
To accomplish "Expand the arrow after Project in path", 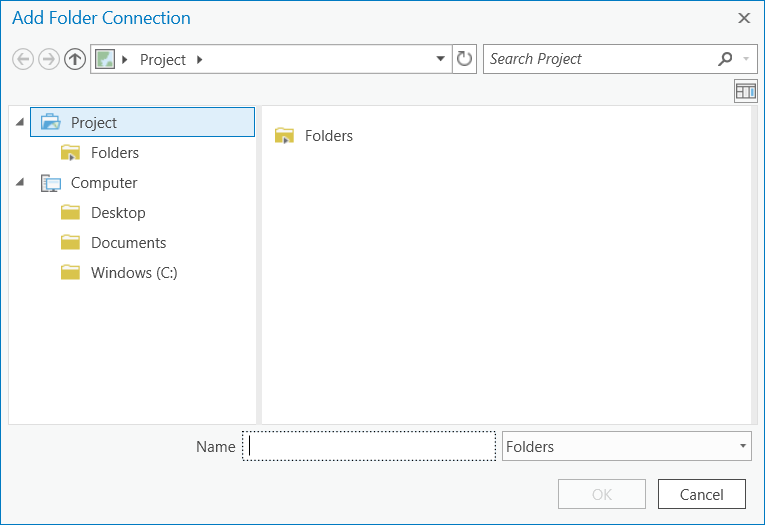I will coord(200,59).
